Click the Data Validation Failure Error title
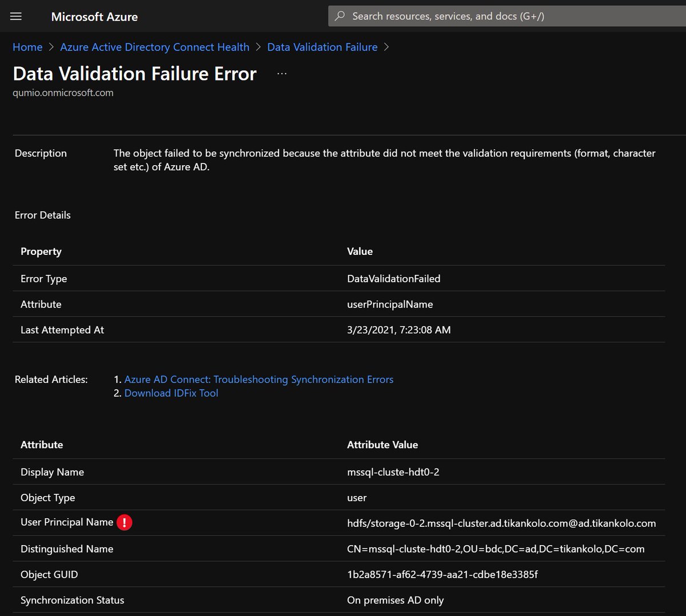Screen dimensions: 686x616 pos(135,74)
